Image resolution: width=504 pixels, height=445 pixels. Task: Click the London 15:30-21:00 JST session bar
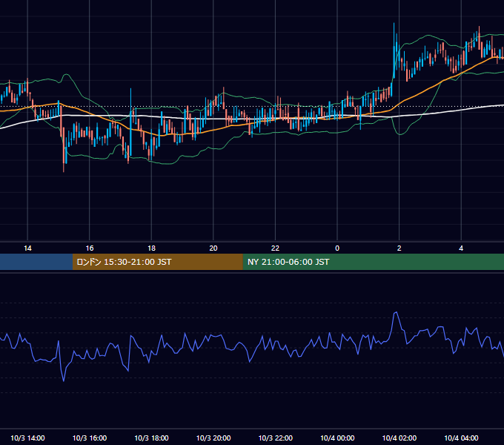(x=157, y=262)
